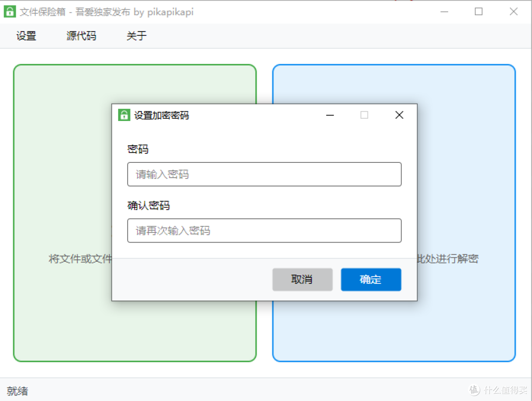Click the 密码 label above first field

click(x=138, y=149)
